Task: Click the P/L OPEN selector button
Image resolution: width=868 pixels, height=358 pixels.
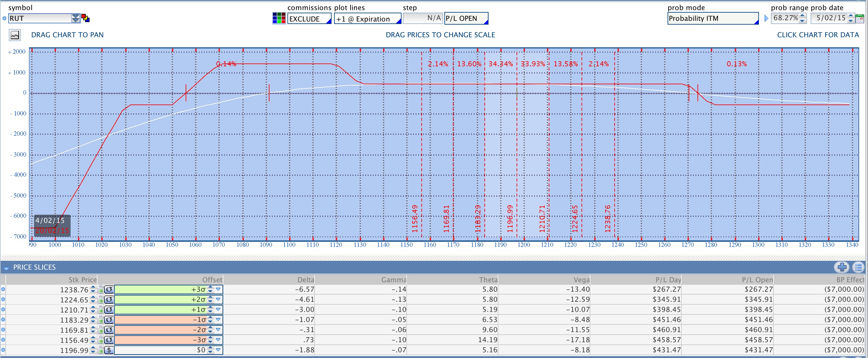Action: coord(466,19)
